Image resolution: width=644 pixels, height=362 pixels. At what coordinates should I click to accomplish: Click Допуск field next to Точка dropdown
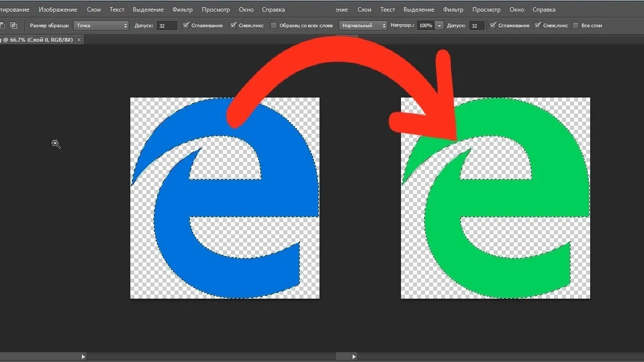tap(167, 25)
